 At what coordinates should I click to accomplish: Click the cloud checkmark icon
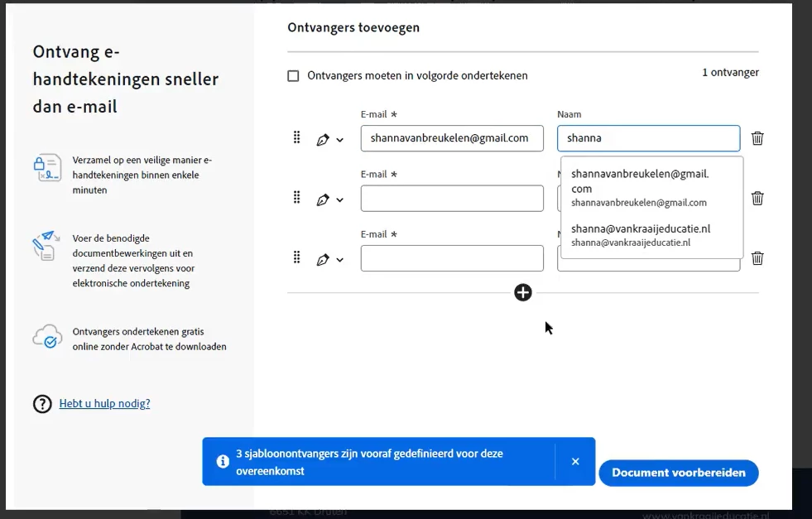click(x=47, y=337)
